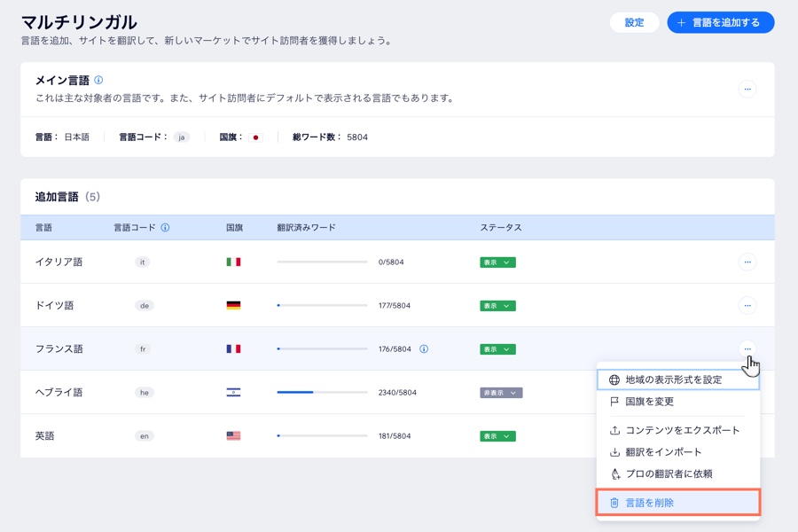
Task: Open 表示 status dropdown for フランス語
Action: pos(497,349)
